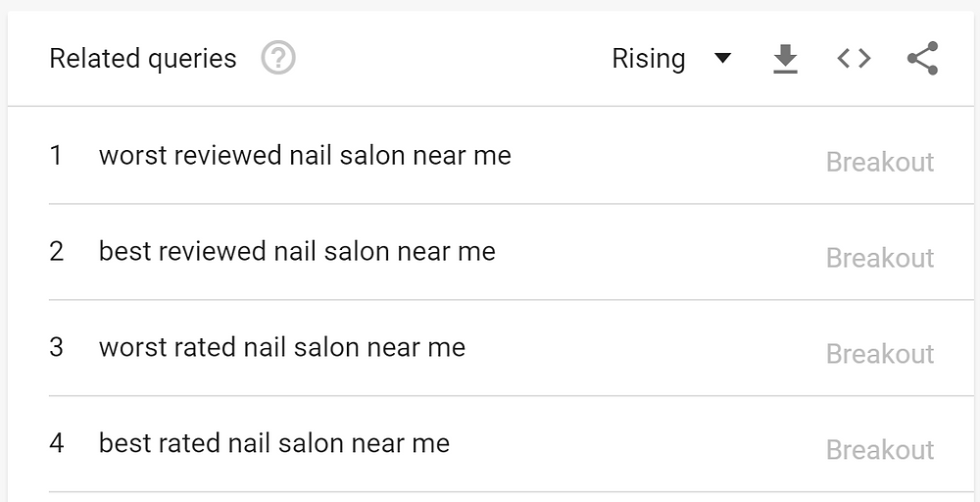Click Breakout label on fourth query row
Screen dimensions: 980x502
click(x=880, y=449)
